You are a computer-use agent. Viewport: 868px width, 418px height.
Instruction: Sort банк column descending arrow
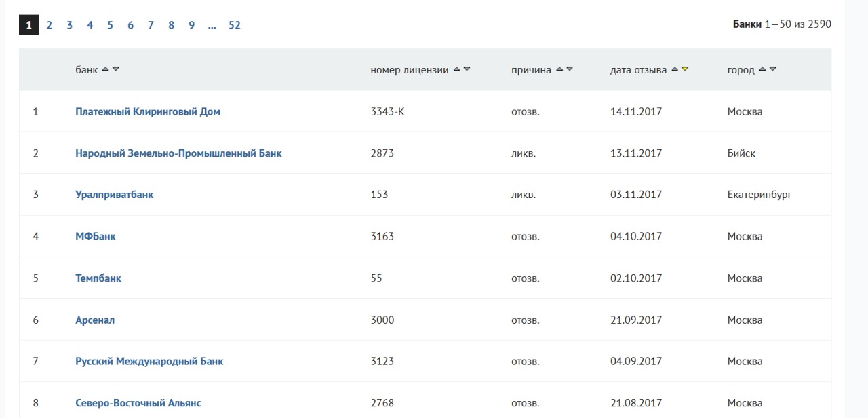pos(116,69)
